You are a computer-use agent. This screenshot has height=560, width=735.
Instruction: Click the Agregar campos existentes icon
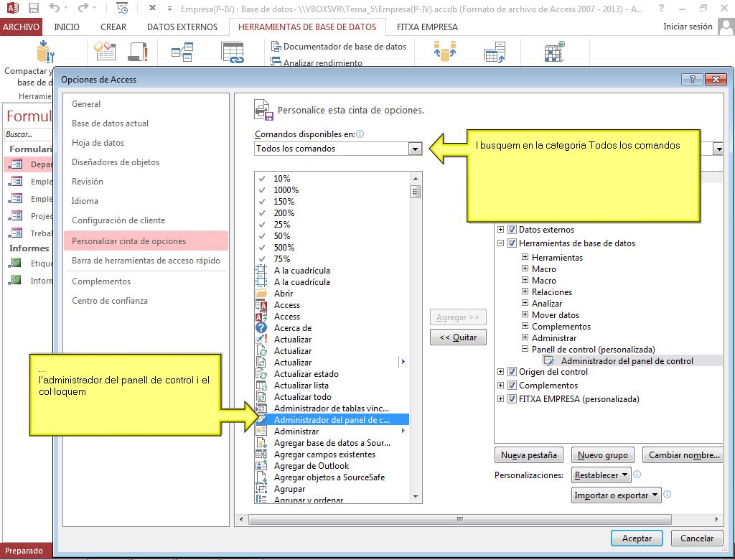tap(261, 454)
